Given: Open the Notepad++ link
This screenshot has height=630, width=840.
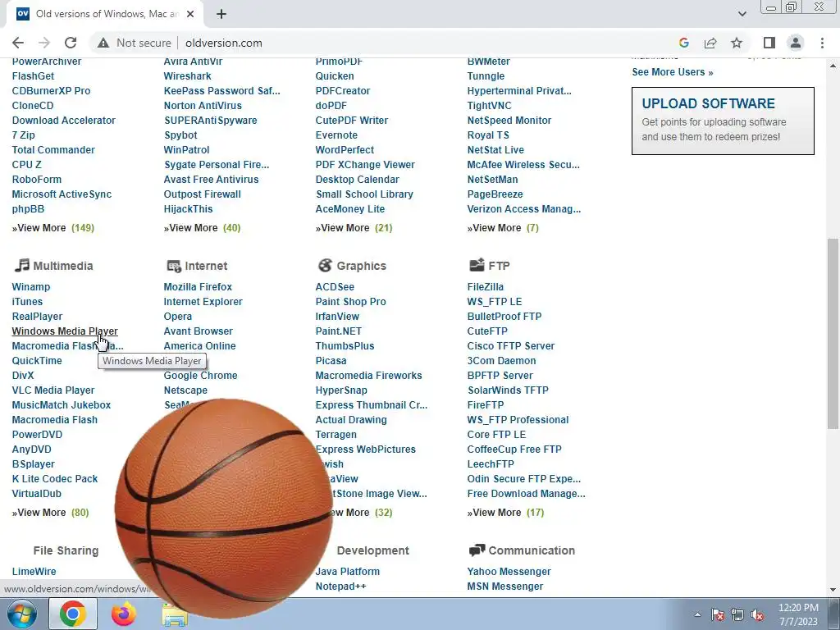Looking at the screenshot, I should tap(340, 586).
